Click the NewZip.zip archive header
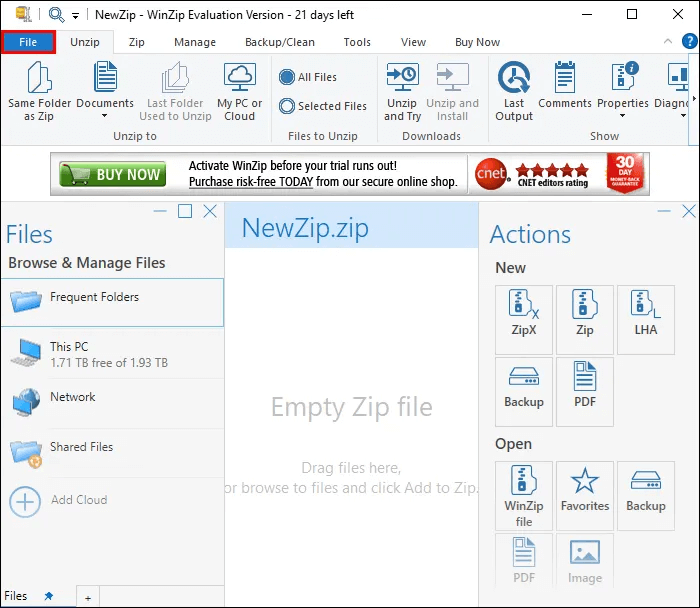Viewport: 700px width, 608px height. pos(351,226)
